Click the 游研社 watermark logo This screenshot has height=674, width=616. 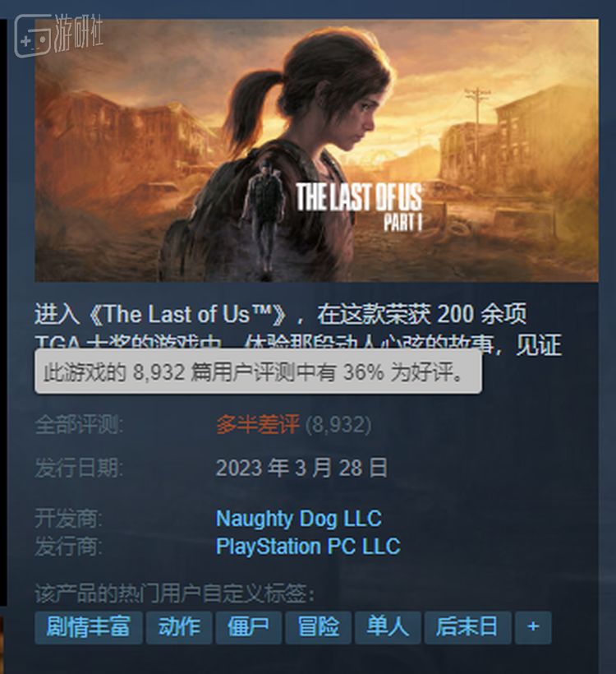[59, 35]
